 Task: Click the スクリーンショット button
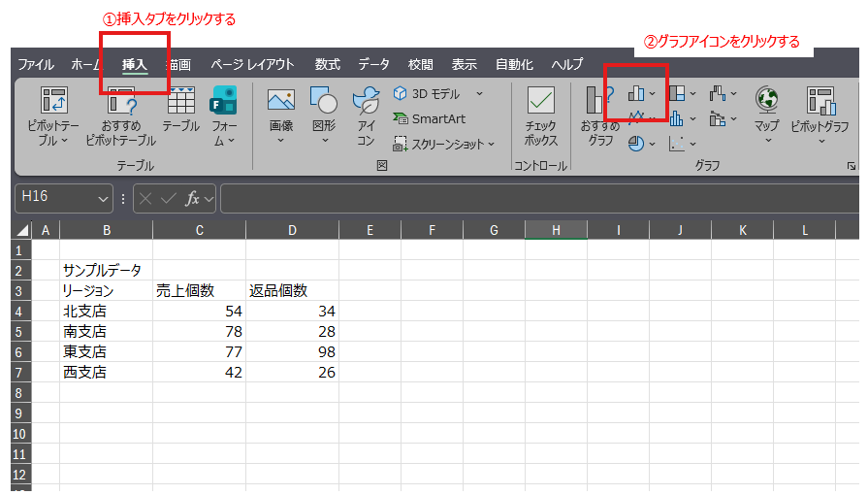444,144
